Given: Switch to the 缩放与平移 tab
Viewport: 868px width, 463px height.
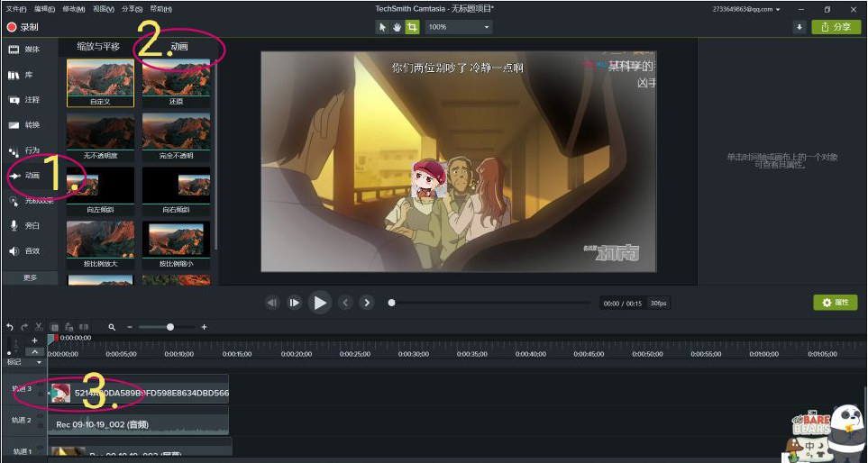Looking at the screenshot, I should [x=98, y=47].
